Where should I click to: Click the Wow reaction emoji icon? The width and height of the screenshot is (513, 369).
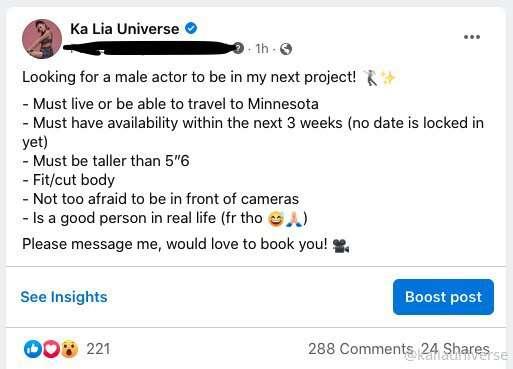[x=69, y=349]
